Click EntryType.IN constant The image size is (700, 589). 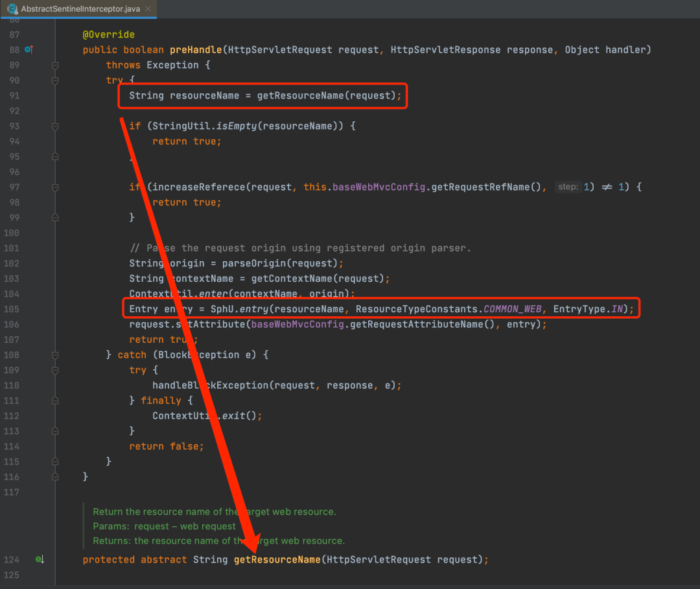(x=588, y=309)
